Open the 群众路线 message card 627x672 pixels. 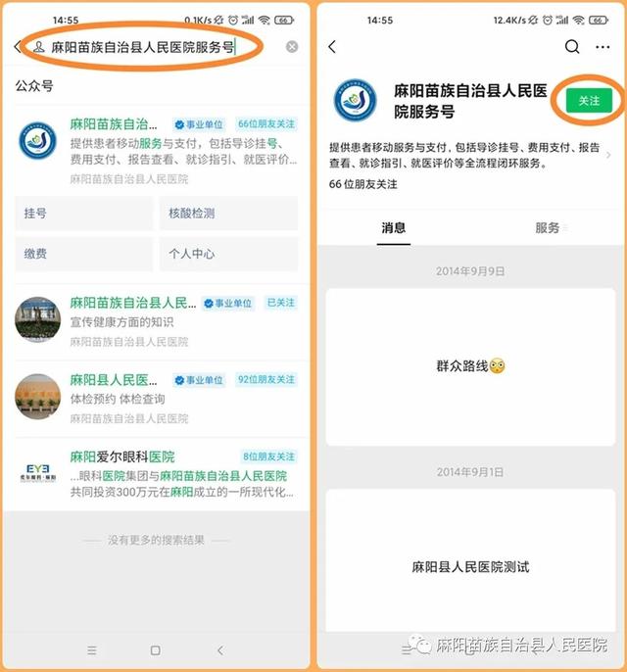[x=470, y=366]
